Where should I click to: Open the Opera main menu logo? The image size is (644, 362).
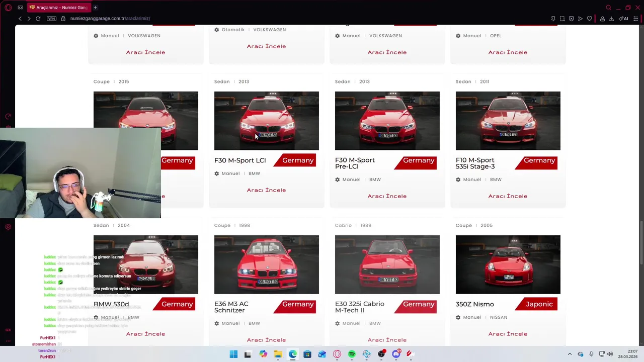tap(8, 8)
